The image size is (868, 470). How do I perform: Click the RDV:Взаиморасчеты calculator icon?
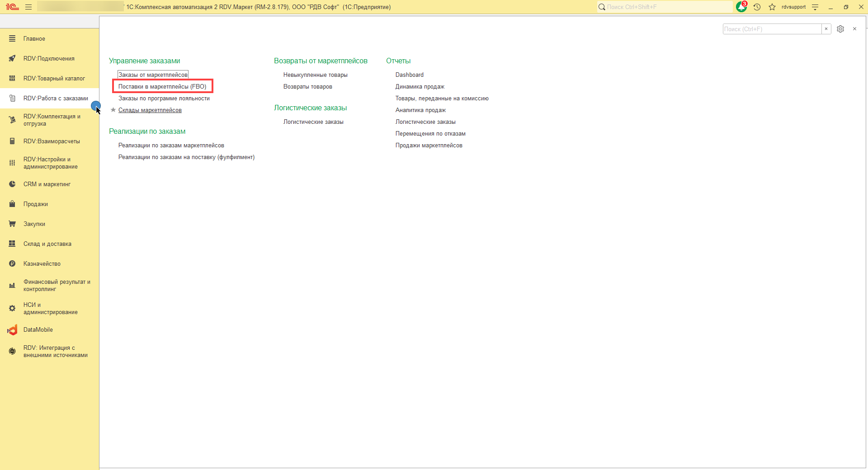(12, 141)
